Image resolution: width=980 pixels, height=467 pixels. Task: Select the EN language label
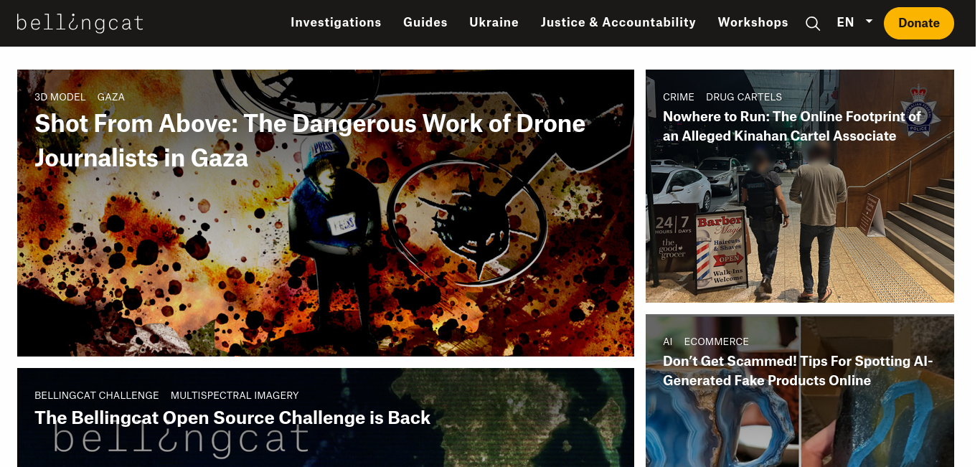tap(845, 22)
